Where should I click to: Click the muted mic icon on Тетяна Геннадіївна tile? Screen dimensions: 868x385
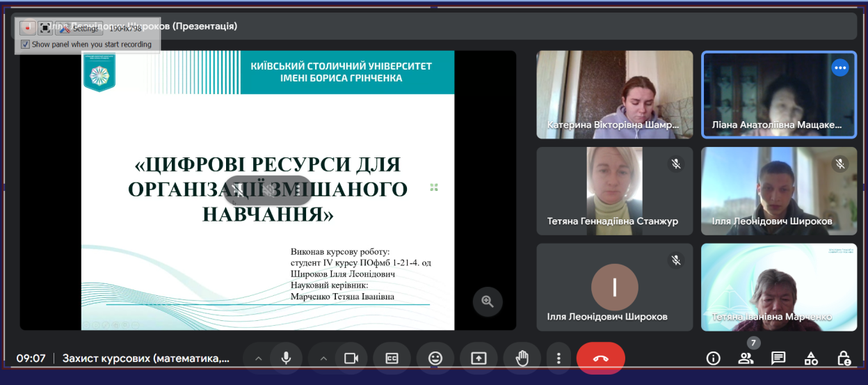(675, 164)
